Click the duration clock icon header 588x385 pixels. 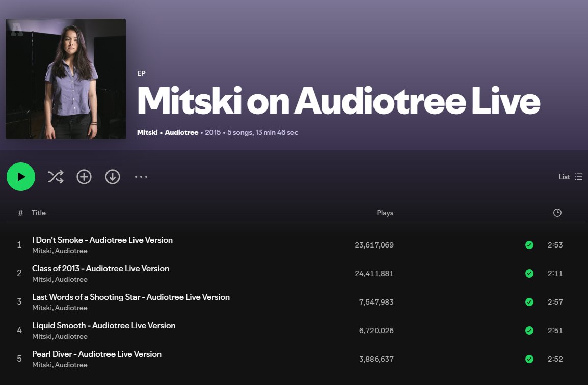click(x=557, y=213)
